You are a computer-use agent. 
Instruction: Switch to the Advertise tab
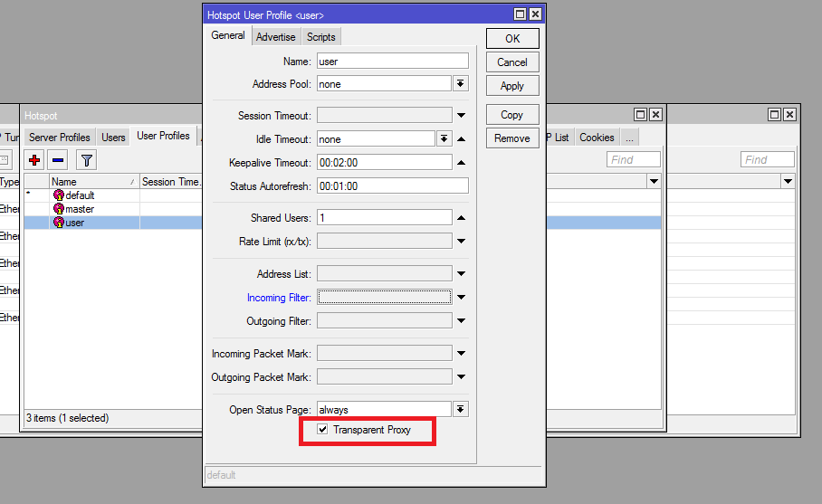point(276,37)
